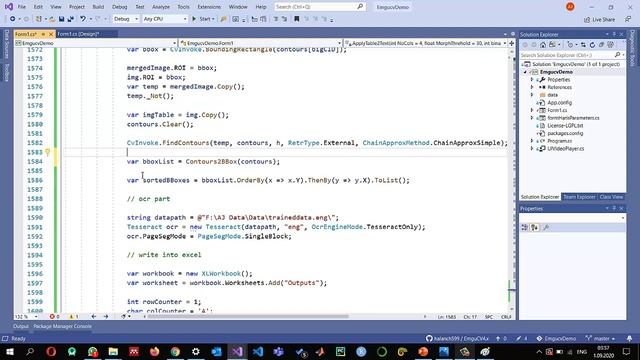Viewport: 640px width, 360px height.
Task: Toggle a bookmark using the toolbar bookmark icon
Action: click(297, 19)
